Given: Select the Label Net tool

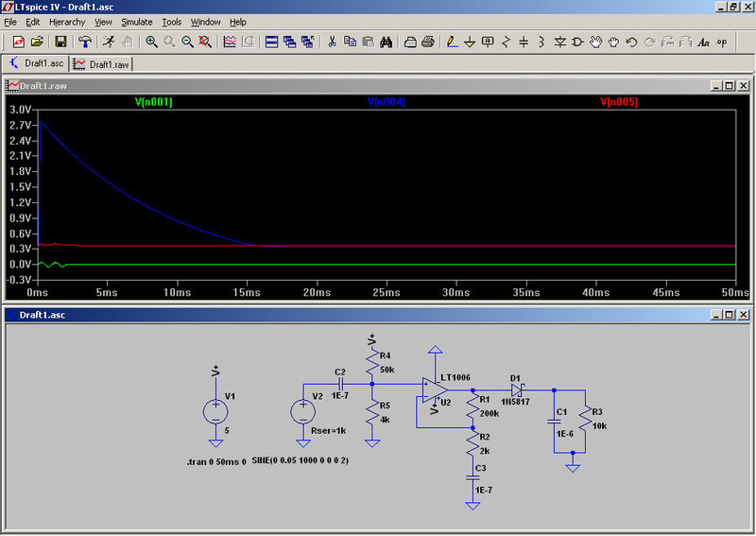Looking at the screenshot, I should click(488, 42).
